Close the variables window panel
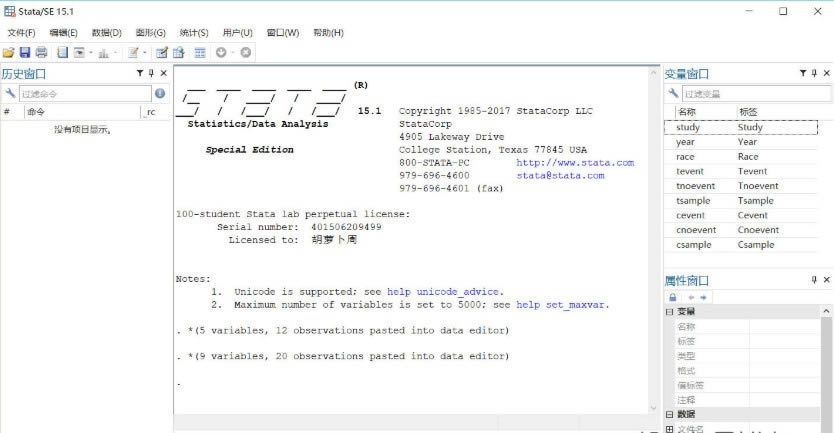834x433 pixels. coord(827,73)
